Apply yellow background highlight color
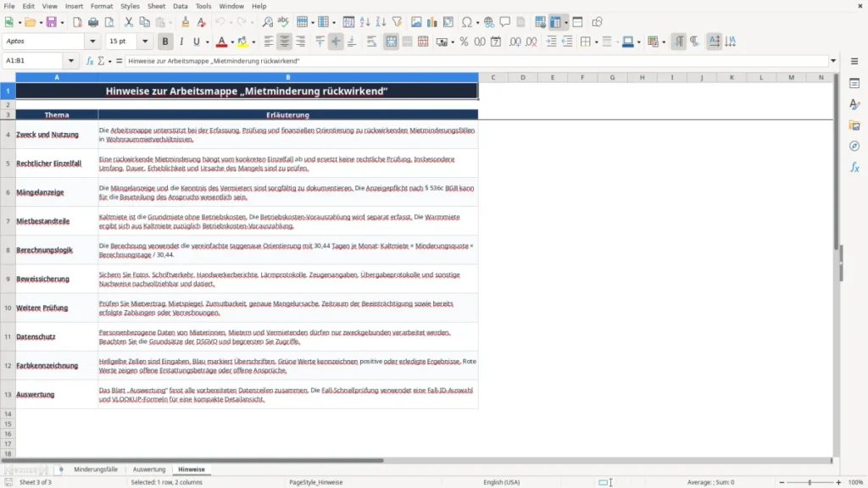 pos(242,42)
